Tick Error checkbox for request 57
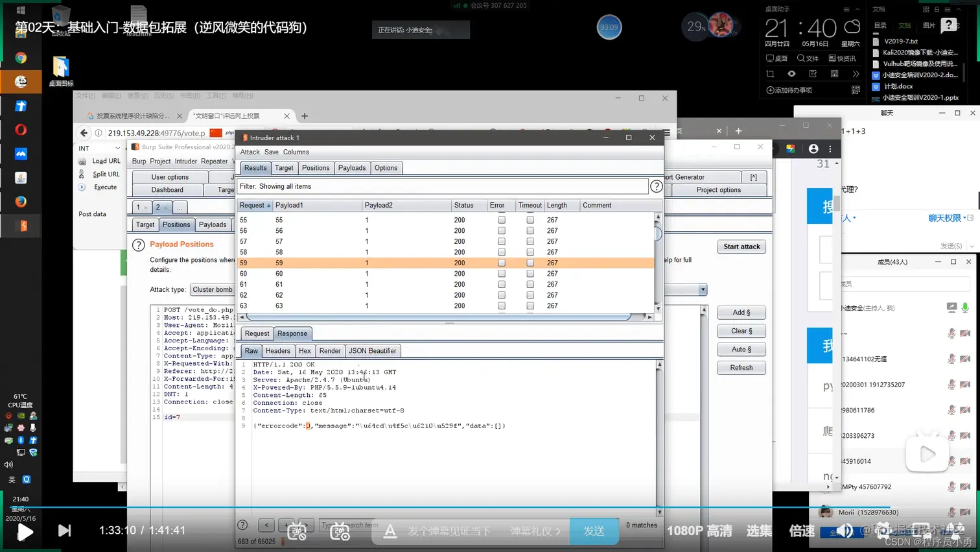 click(502, 241)
